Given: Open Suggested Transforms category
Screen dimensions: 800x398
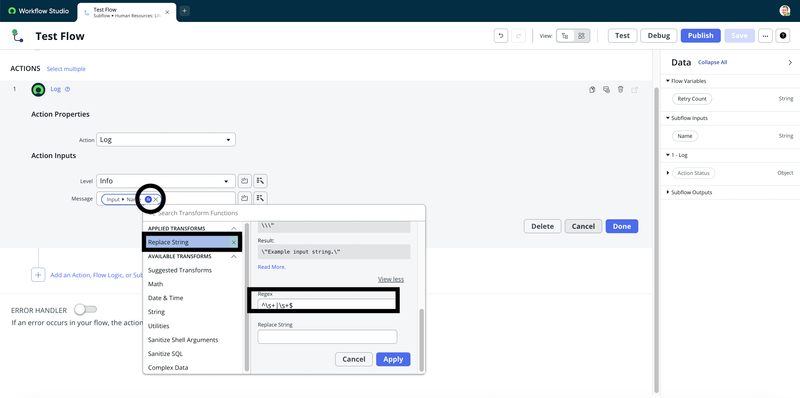Looking at the screenshot, I should point(180,270).
